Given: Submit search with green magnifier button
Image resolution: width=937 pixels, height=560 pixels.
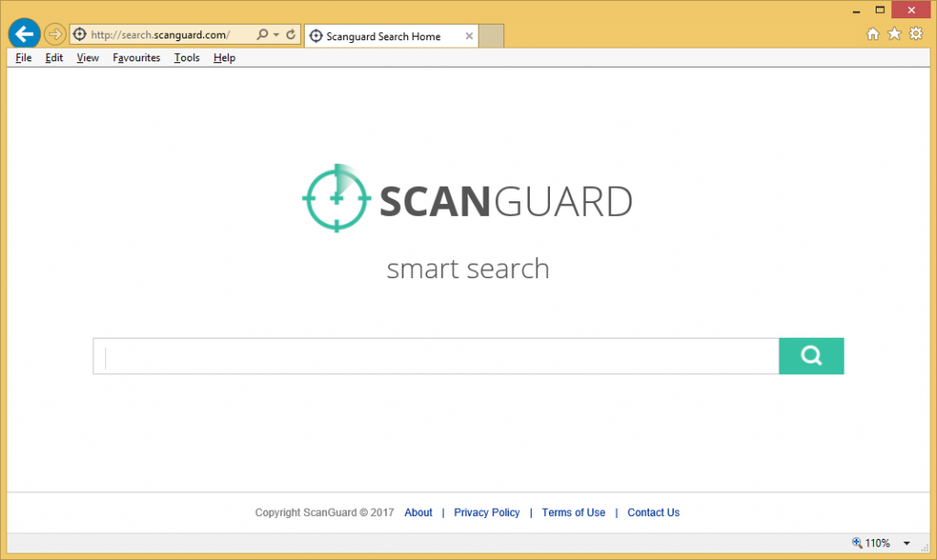Looking at the screenshot, I should (x=812, y=356).
